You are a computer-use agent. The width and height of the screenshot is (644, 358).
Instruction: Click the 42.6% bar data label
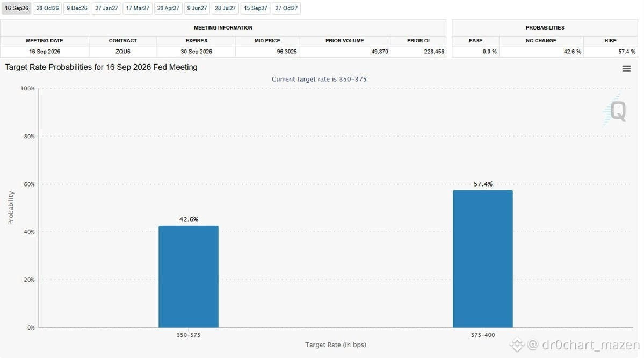(189, 219)
